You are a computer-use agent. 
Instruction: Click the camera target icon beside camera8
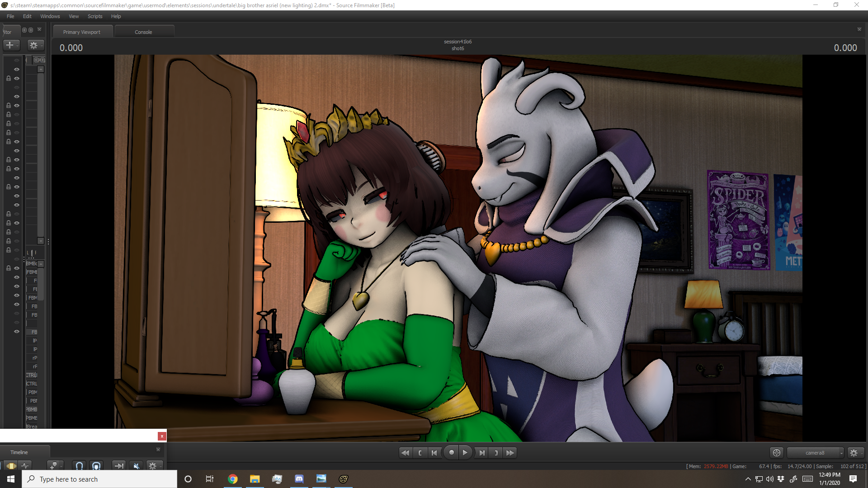777,453
